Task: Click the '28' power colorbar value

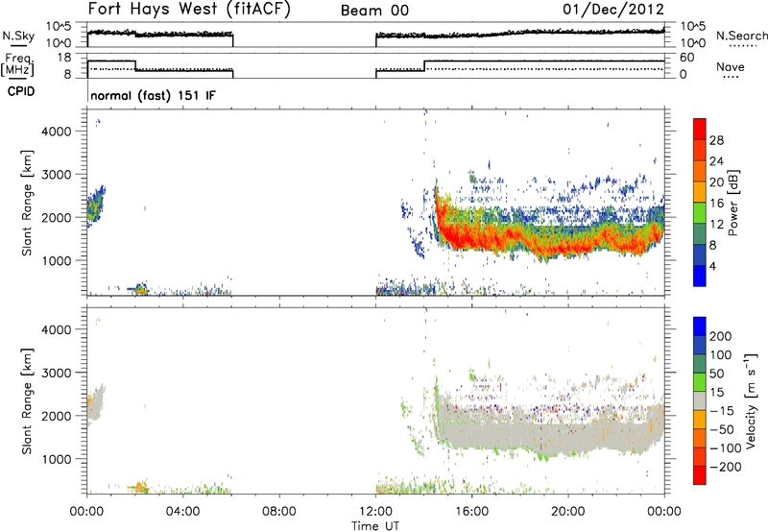Action: tap(716, 140)
